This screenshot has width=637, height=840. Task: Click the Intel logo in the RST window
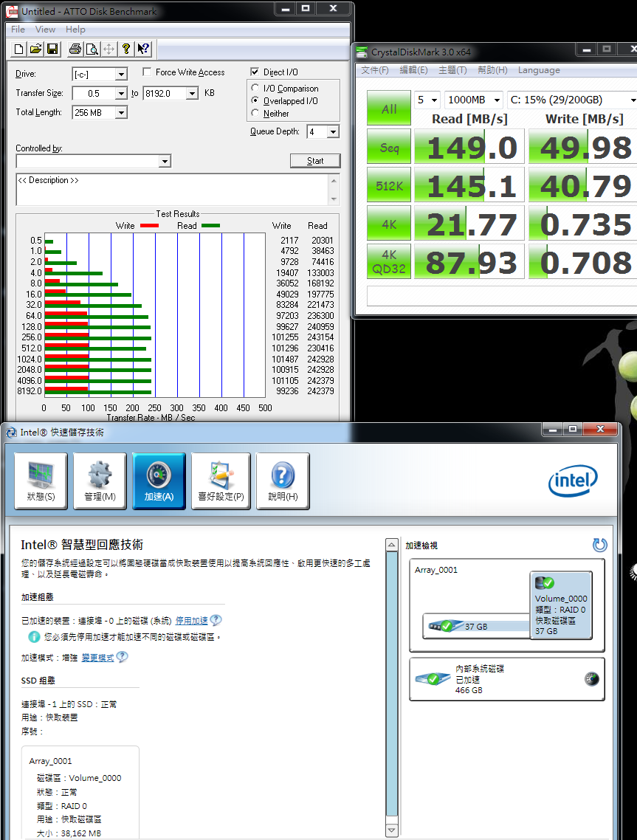click(573, 481)
